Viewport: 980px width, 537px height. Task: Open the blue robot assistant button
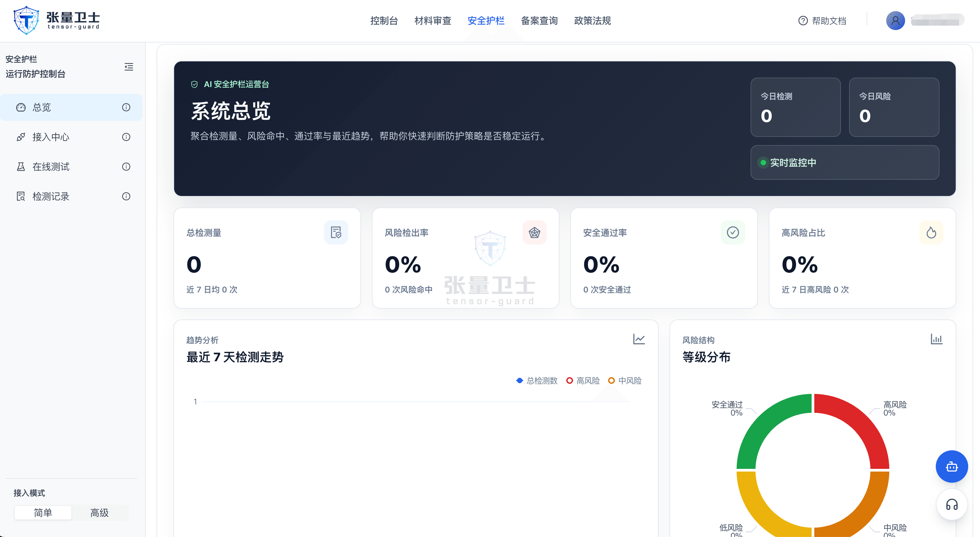coord(952,467)
